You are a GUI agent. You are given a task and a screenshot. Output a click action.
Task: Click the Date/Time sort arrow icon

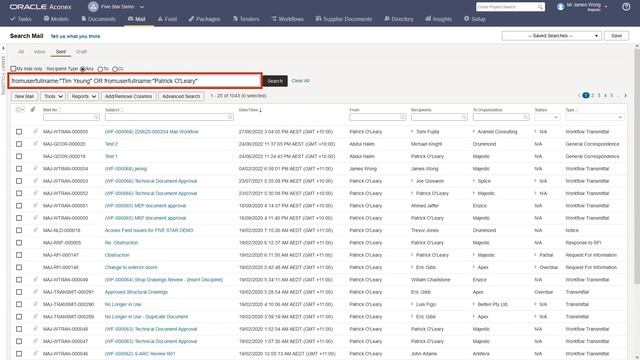click(260, 110)
